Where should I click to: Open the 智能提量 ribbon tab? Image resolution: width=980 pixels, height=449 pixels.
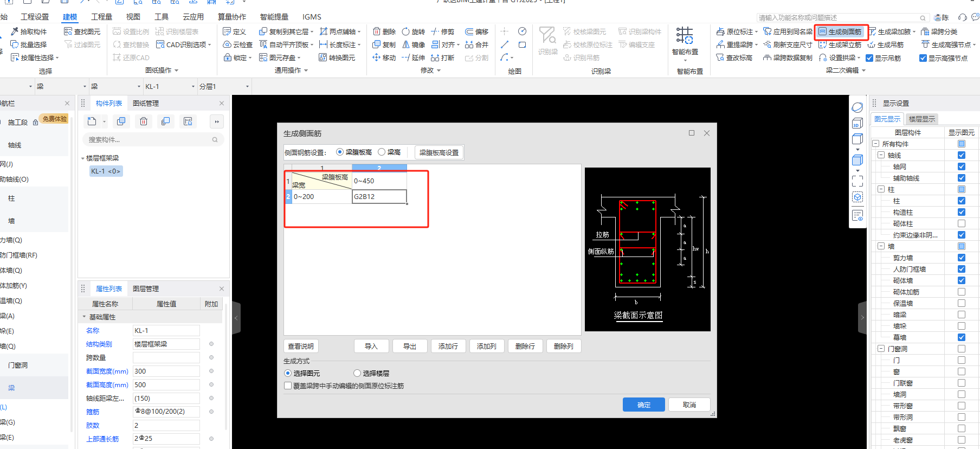(274, 17)
